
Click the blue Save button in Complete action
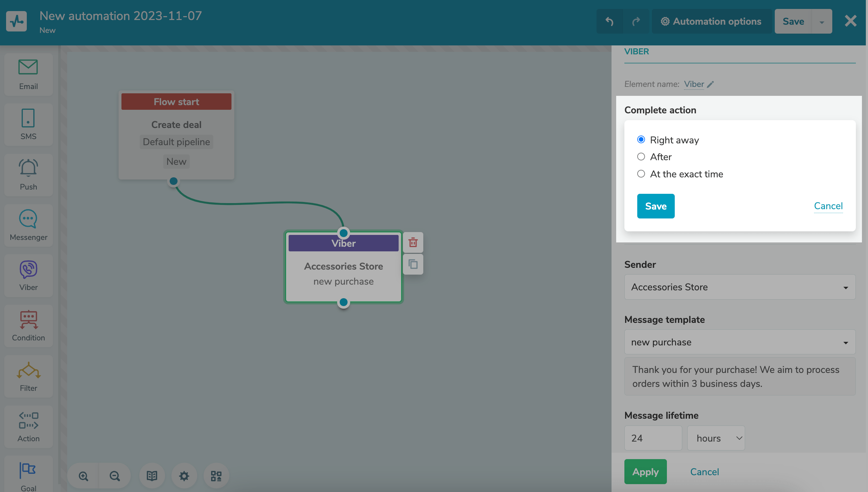coord(655,206)
